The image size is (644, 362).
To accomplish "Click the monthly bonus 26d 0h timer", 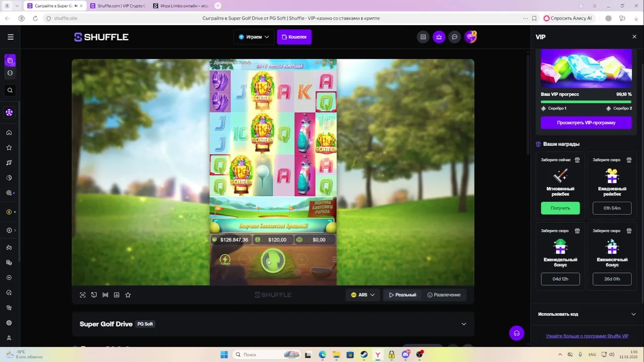I will [x=612, y=279].
